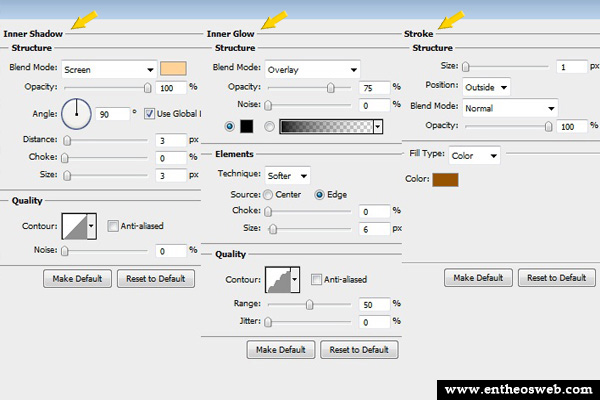
Task: Select the Center source radio button
Action: coord(268,194)
